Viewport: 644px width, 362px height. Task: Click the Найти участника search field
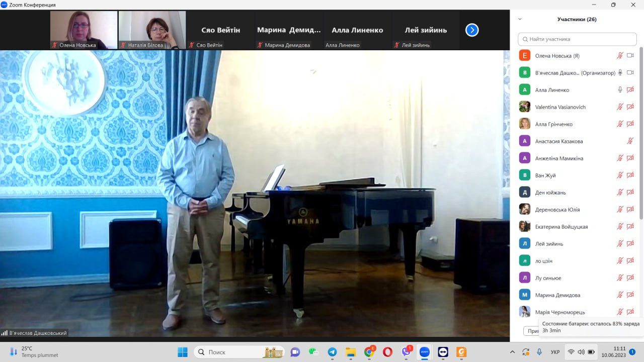tap(577, 39)
